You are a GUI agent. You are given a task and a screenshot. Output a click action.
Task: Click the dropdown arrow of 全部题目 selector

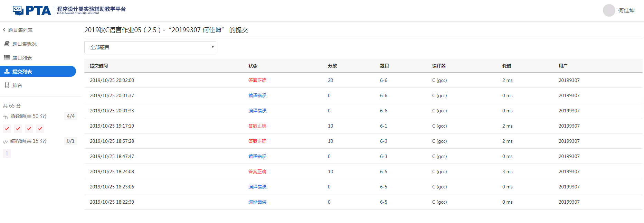click(212, 47)
